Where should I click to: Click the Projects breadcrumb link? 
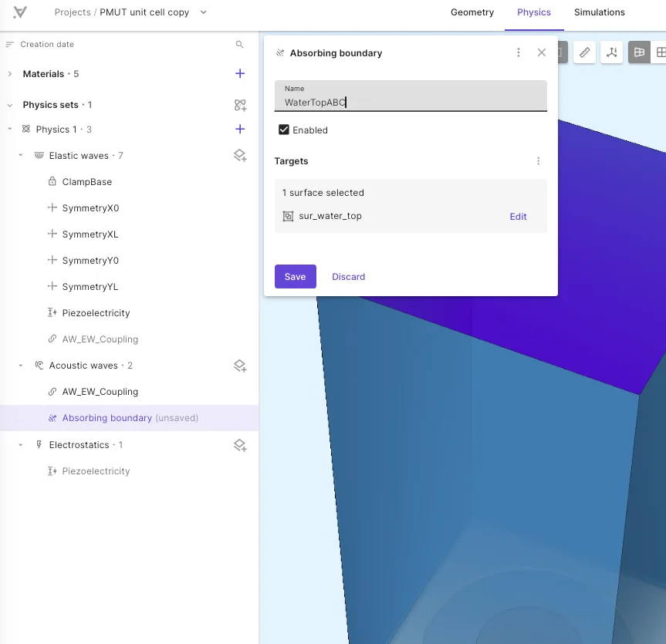point(73,12)
